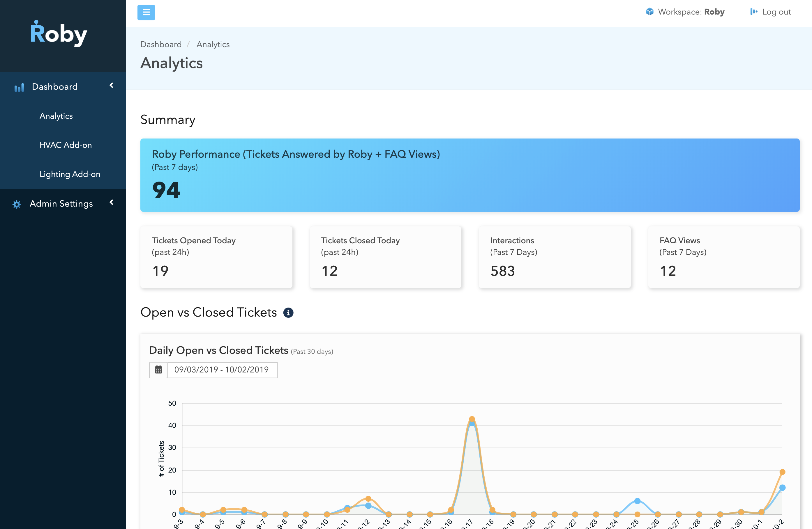812x529 pixels.
Task: Collapse the Dashboard menu chevron
Action: 111,85
